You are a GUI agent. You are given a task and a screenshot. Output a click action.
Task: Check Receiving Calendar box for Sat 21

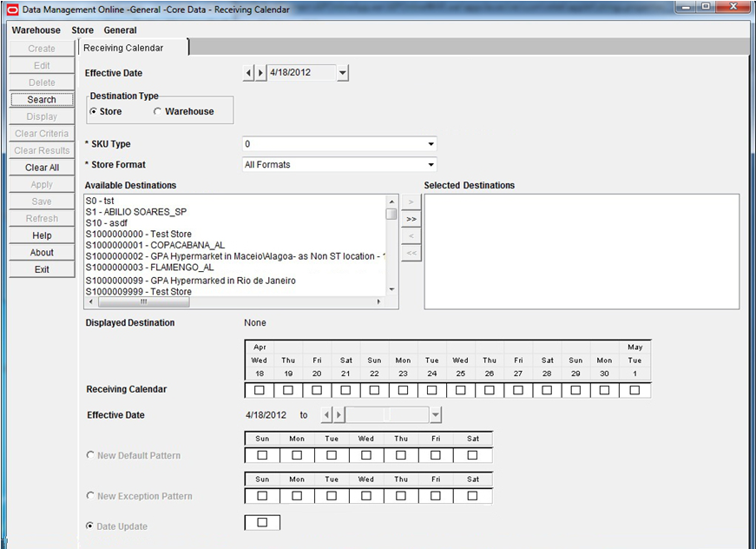(x=345, y=390)
